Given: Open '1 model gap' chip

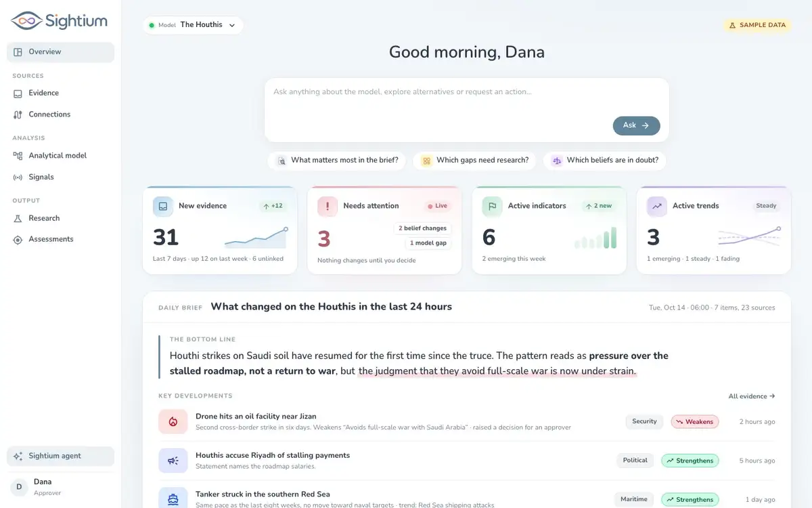Looking at the screenshot, I should [x=428, y=243].
